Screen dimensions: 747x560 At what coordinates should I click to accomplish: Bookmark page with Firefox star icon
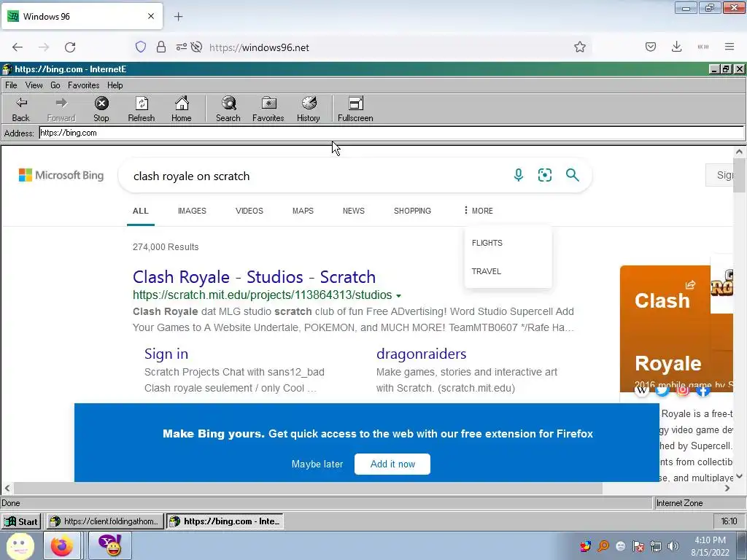tap(580, 47)
